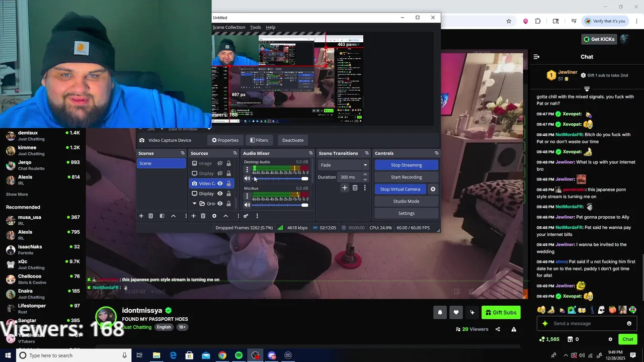This screenshot has height=362, width=644.
Task: Open the Kick shop icon near points
Action: tap(571, 339)
